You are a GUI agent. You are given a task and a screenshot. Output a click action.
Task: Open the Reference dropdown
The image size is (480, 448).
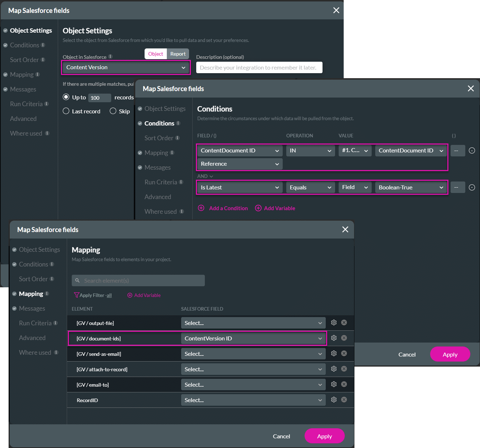click(240, 164)
